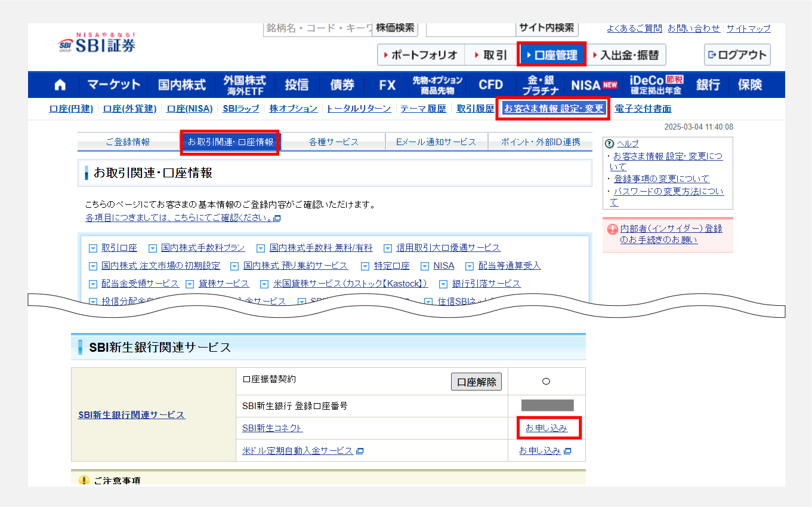Click the arrow icon beside 取引口座
The height and width of the screenshot is (507, 812).
(92, 248)
